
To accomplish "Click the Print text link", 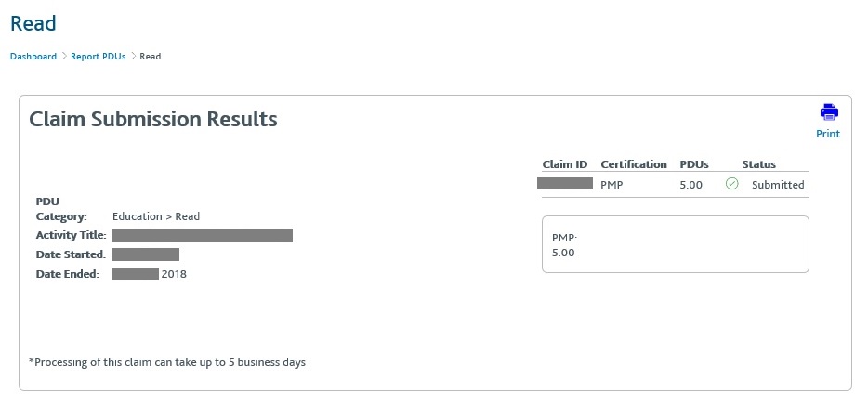I will point(828,134).
